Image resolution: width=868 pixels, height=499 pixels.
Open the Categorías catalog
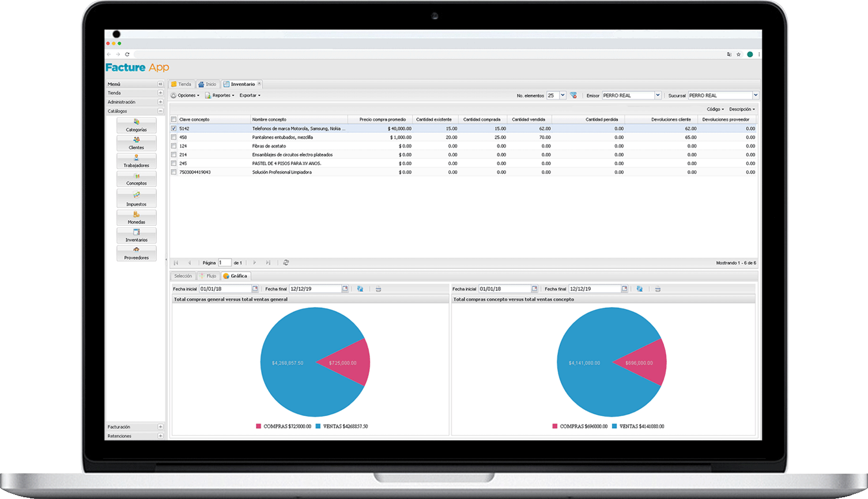tap(137, 125)
